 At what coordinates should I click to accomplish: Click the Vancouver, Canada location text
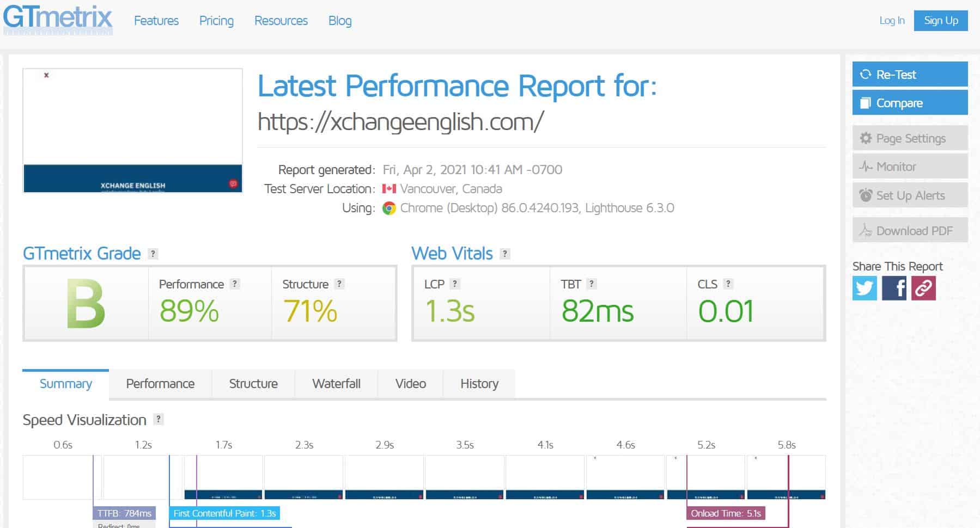(x=451, y=189)
